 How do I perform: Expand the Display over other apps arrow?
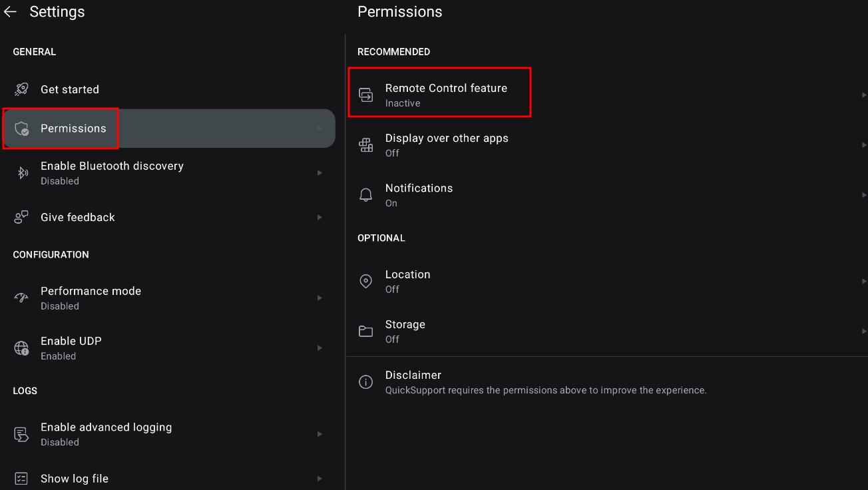[x=863, y=144]
